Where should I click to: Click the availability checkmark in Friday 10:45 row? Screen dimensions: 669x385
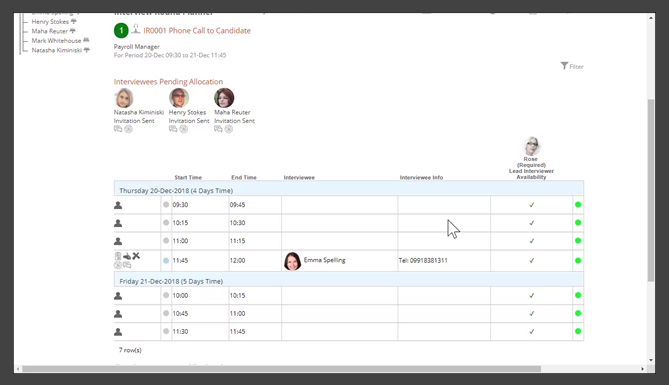[532, 313]
